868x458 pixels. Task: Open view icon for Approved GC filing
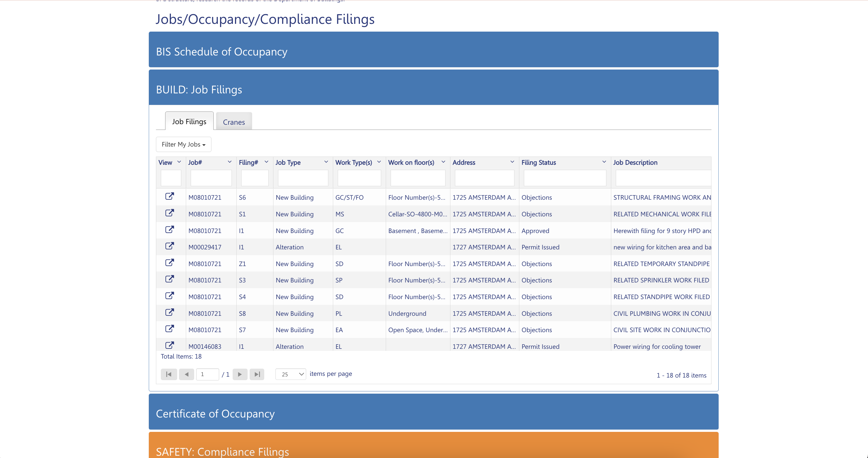click(x=169, y=230)
